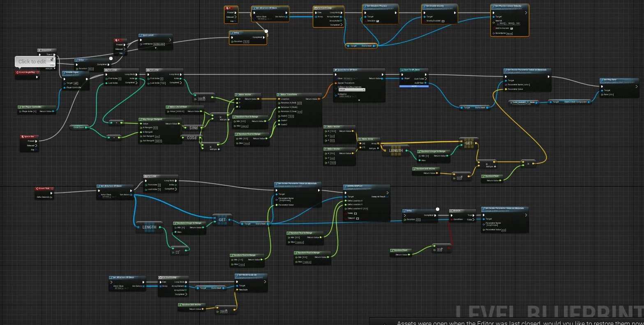Click the Level Name field on Open Level
644x325 pixels.
[x=159, y=44]
